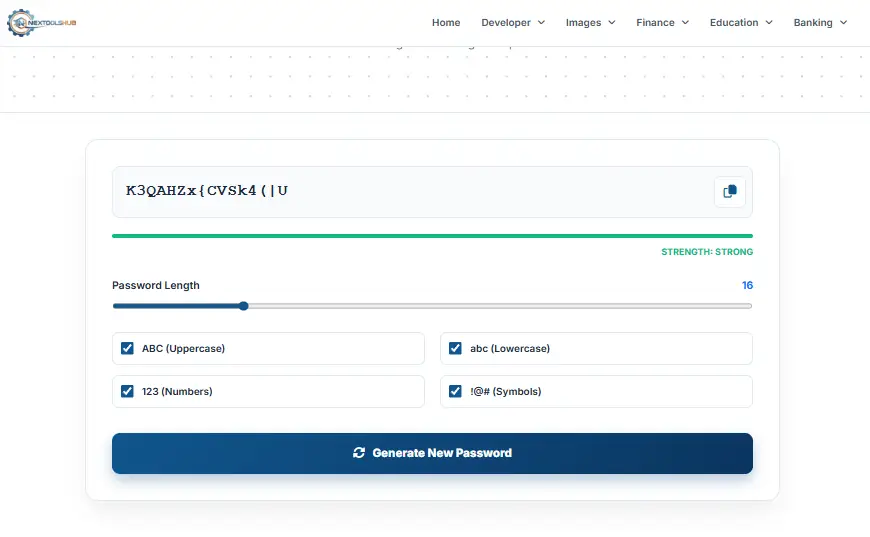The width and height of the screenshot is (870, 537).
Task: Copy the generated password to clipboard
Action: click(729, 192)
